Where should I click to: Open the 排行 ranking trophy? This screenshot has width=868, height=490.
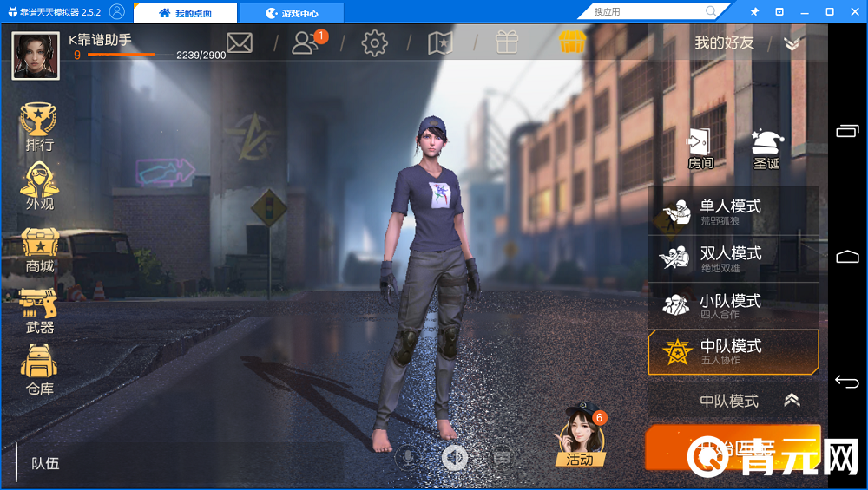click(38, 127)
